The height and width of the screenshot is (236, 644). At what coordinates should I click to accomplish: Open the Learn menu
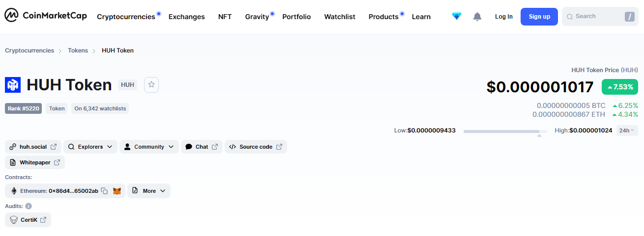coord(421,17)
